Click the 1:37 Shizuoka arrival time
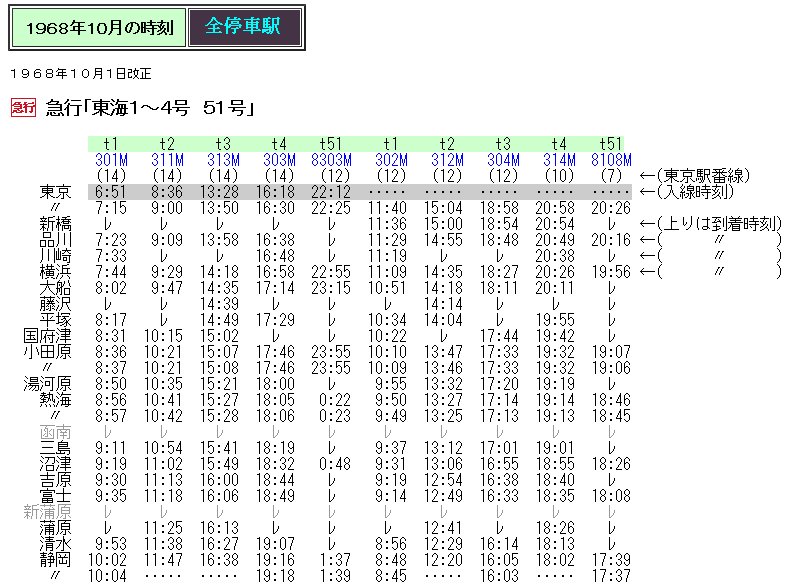The width and height of the screenshot is (790, 584). 335,560
